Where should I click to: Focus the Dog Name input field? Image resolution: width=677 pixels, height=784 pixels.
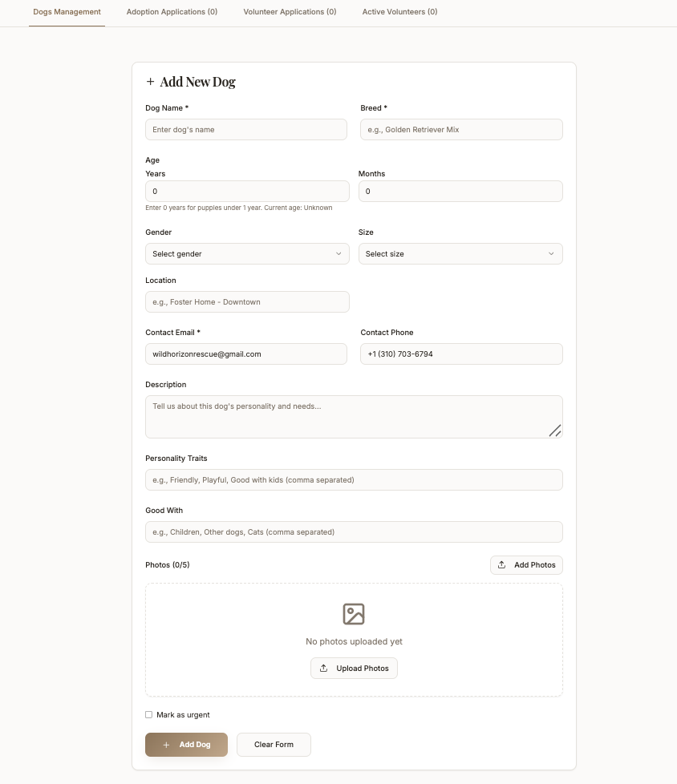tap(245, 130)
